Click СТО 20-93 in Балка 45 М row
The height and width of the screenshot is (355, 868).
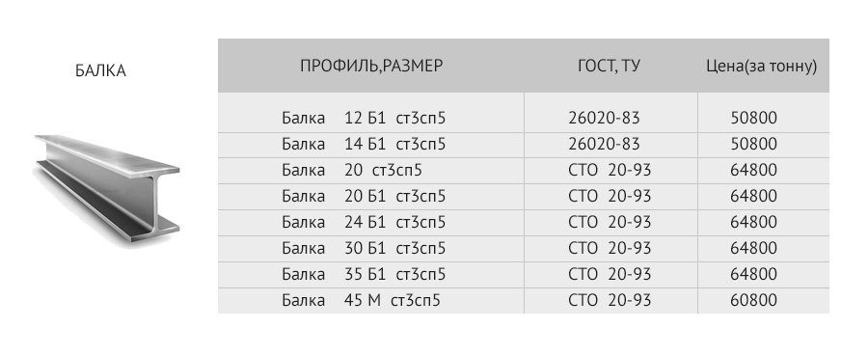(x=610, y=301)
